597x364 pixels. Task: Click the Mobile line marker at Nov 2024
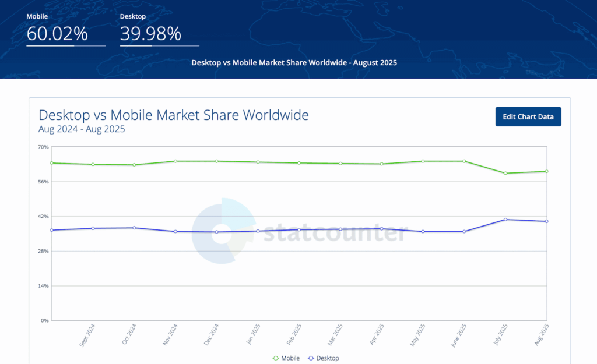click(175, 161)
